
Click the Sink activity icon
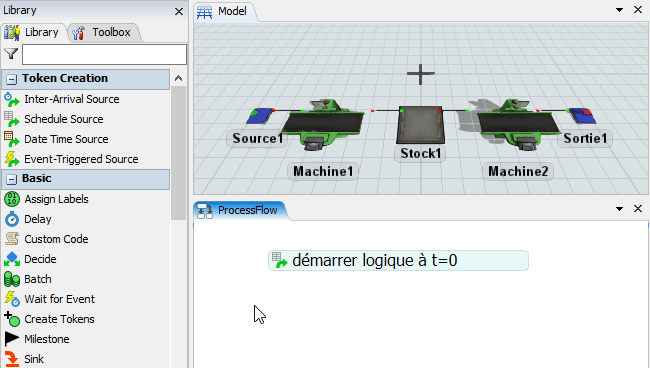click(12, 359)
